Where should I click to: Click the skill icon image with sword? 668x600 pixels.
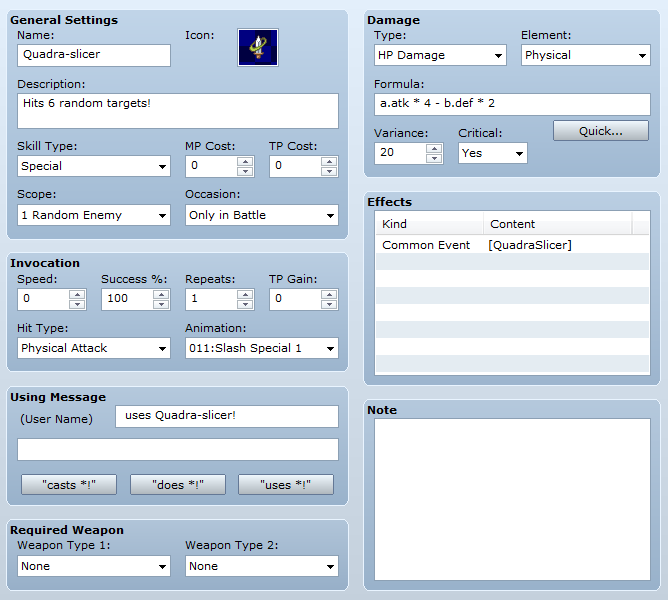258,47
